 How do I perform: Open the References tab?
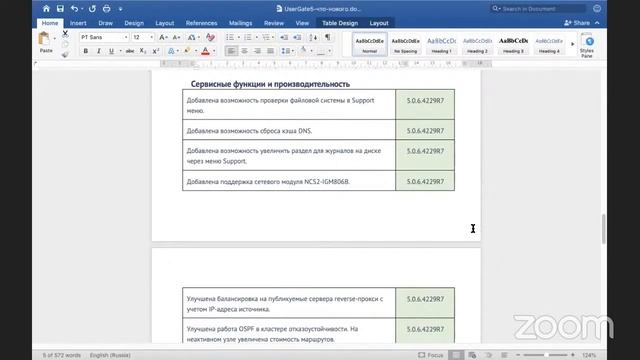(201, 23)
